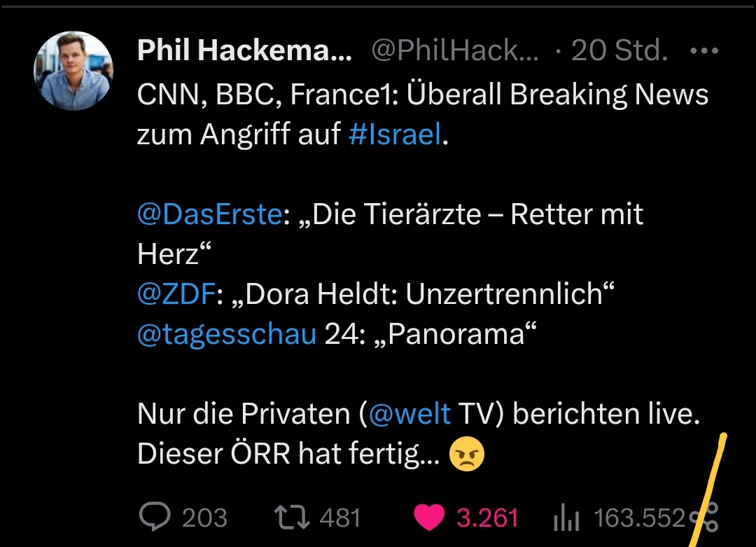Open the @PhilHack… handle
Viewport: 756px width, 547px height.
456,50
